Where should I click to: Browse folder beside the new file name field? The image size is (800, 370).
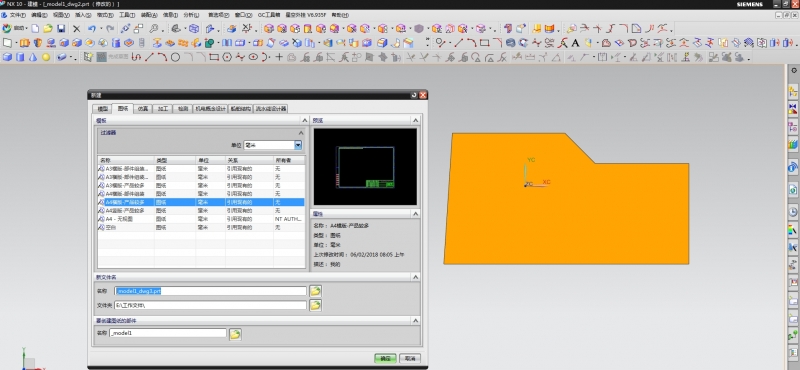(315, 291)
